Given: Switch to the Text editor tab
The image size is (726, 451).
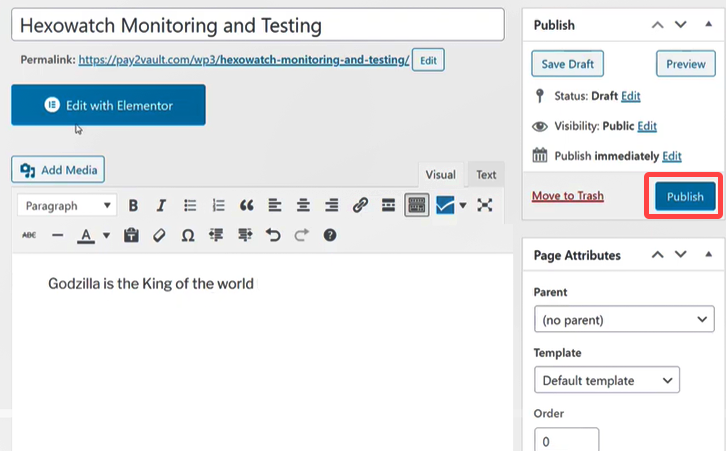Looking at the screenshot, I should click(486, 175).
